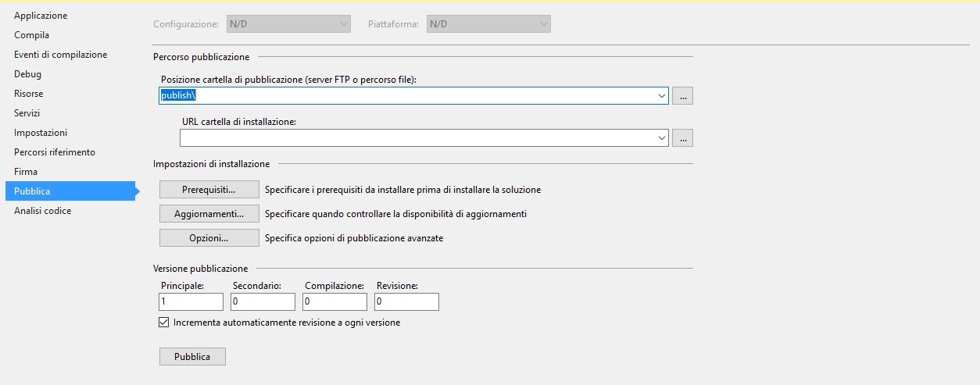Open the Opzioni dialog
Image resolution: width=980 pixels, height=385 pixels.
click(x=209, y=238)
